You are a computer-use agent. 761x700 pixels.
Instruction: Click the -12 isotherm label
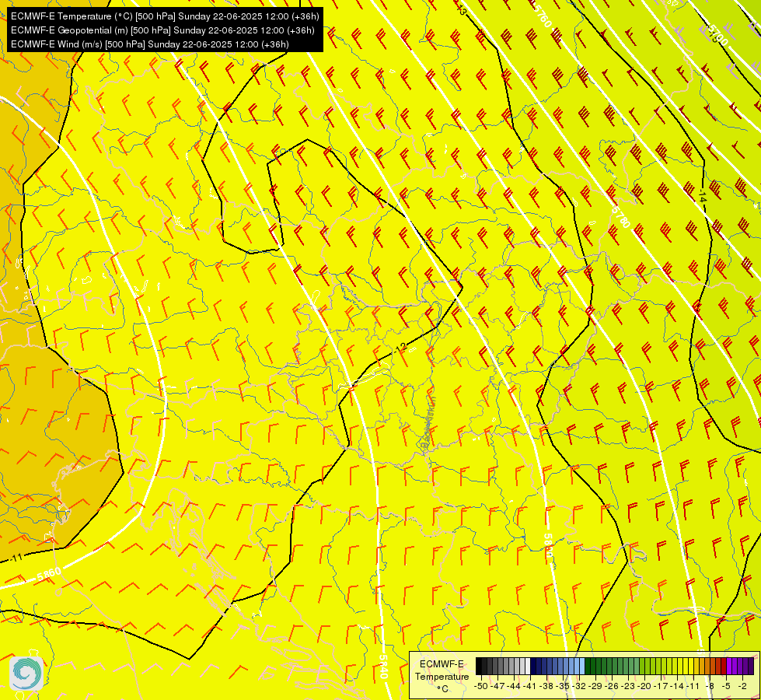pos(400,348)
